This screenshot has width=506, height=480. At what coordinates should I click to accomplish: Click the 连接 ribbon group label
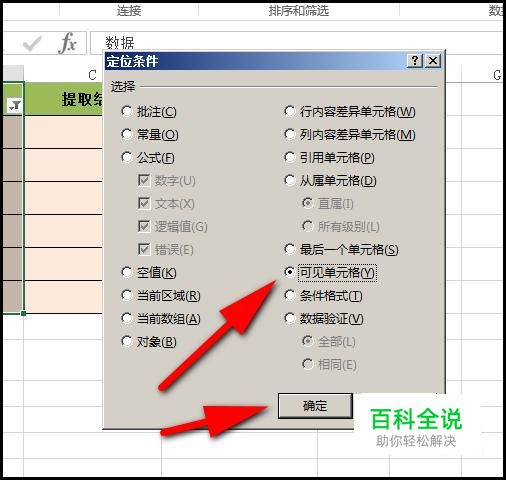coord(129,11)
